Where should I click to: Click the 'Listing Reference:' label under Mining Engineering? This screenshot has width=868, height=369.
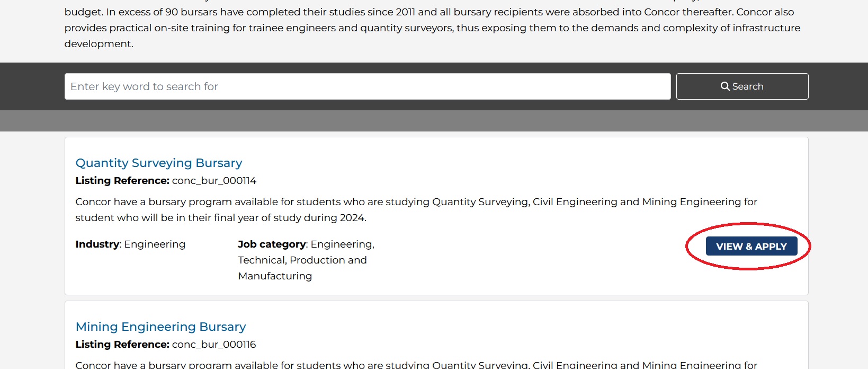tap(122, 345)
